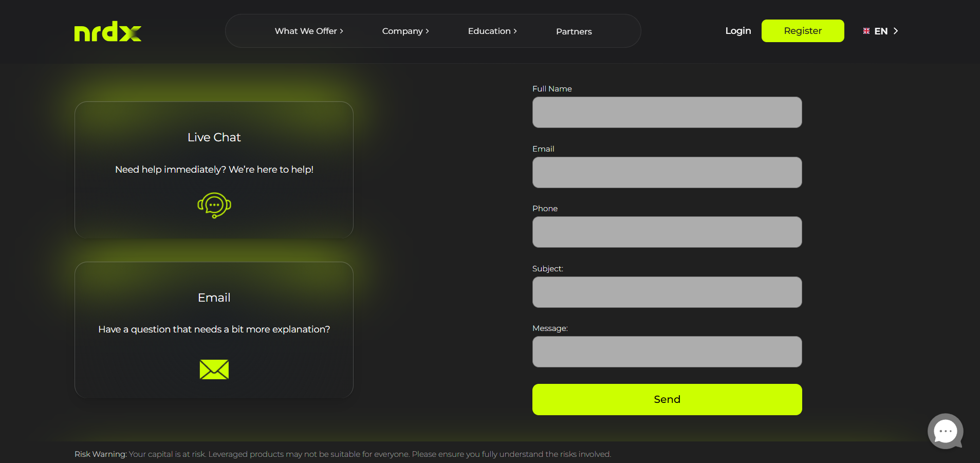Focus the Phone input field
This screenshot has height=463, width=980.
click(x=667, y=232)
